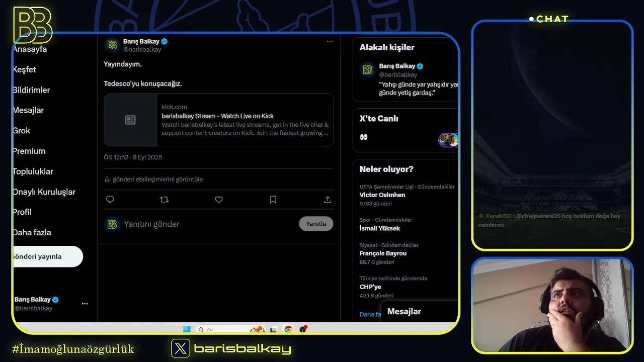Click the verified badge next to post author
The height and width of the screenshot is (362, 644).
(165, 41)
